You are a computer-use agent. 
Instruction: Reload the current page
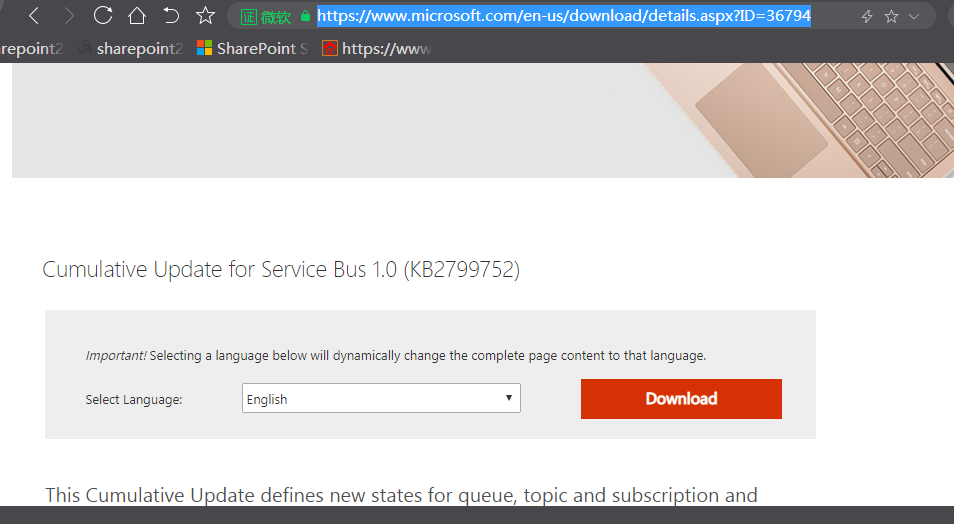(x=103, y=15)
